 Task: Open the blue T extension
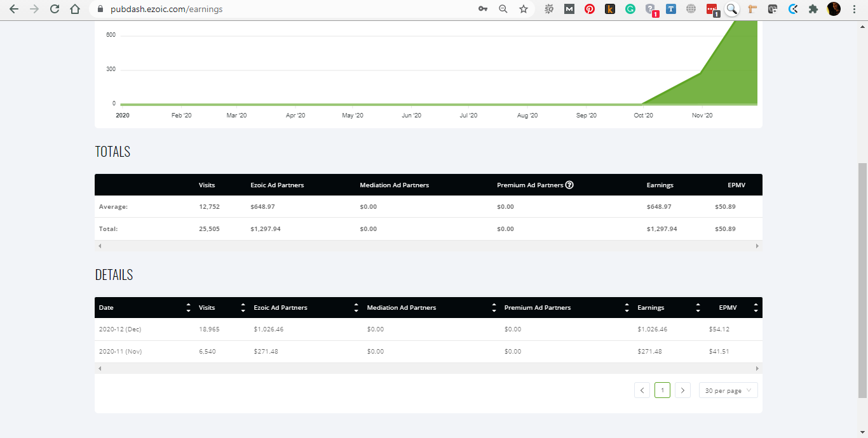click(x=671, y=10)
